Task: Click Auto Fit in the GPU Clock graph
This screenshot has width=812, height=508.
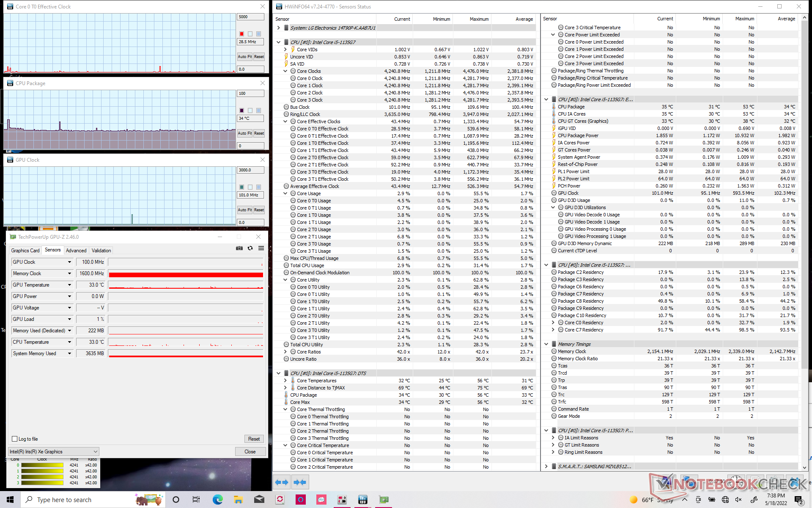Action: tap(244, 210)
